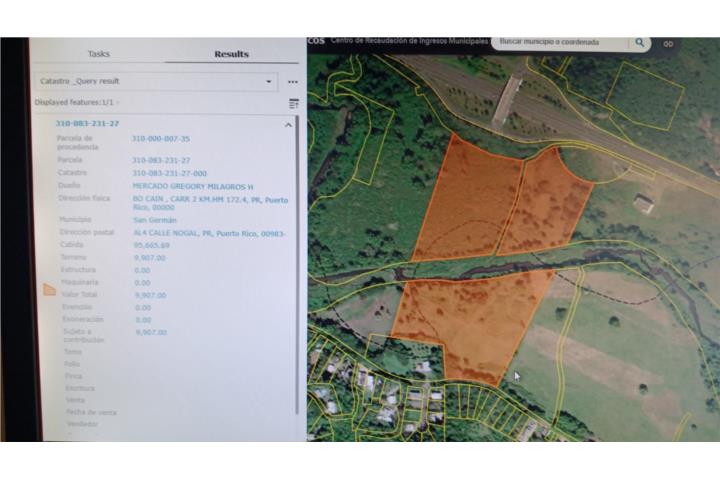This screenshot has width=720, height=480.
Task: Expand the Displayed features arrow
Action: (118, 103)
